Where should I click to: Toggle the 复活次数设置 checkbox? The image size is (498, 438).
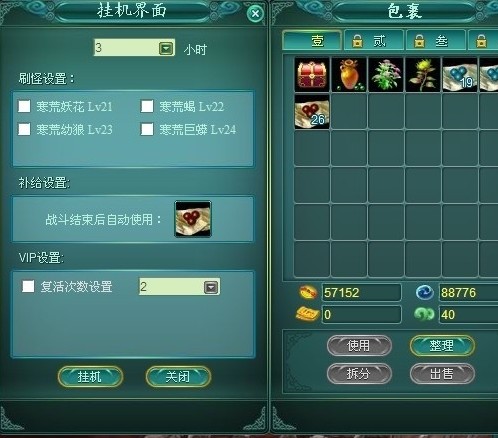(28, 286)
